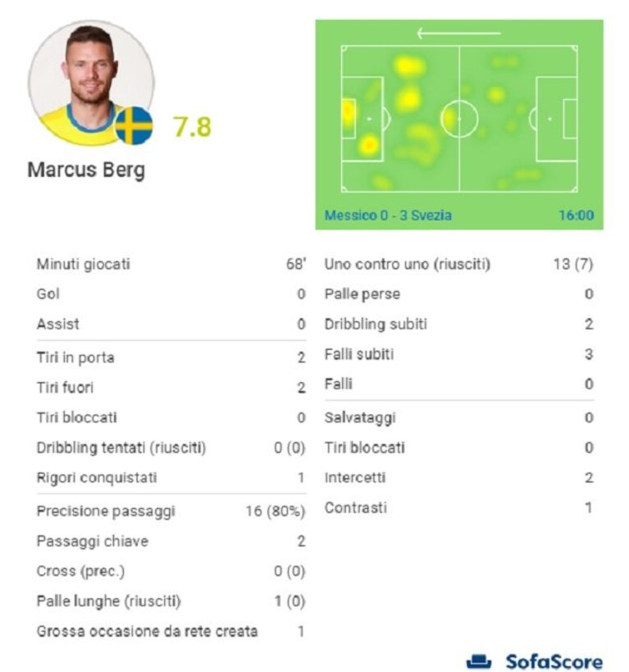Viewport: 629px width, 672px height.
Task: Click the SofaScore sofa logo icon
Action: [x=478, y=661]
